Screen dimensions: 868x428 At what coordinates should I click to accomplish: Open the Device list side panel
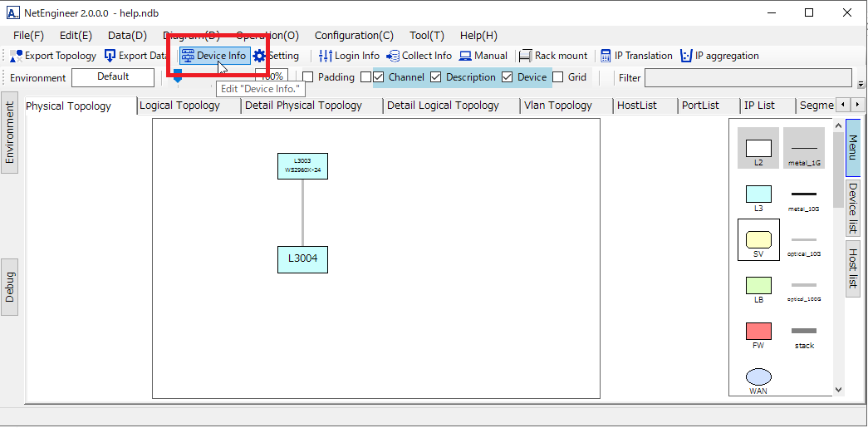[x=853, y=208]
